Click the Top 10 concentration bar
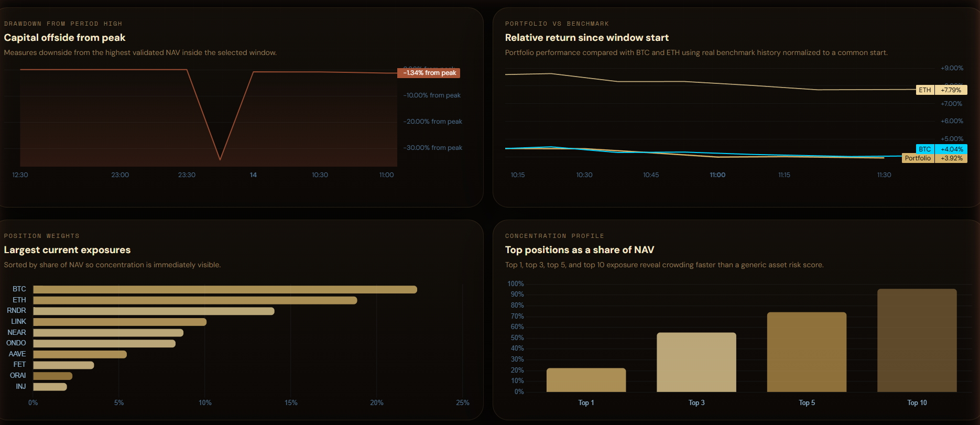Image resolution: width=980 pixels, height=425 pixels. click(x=917, y=341)
